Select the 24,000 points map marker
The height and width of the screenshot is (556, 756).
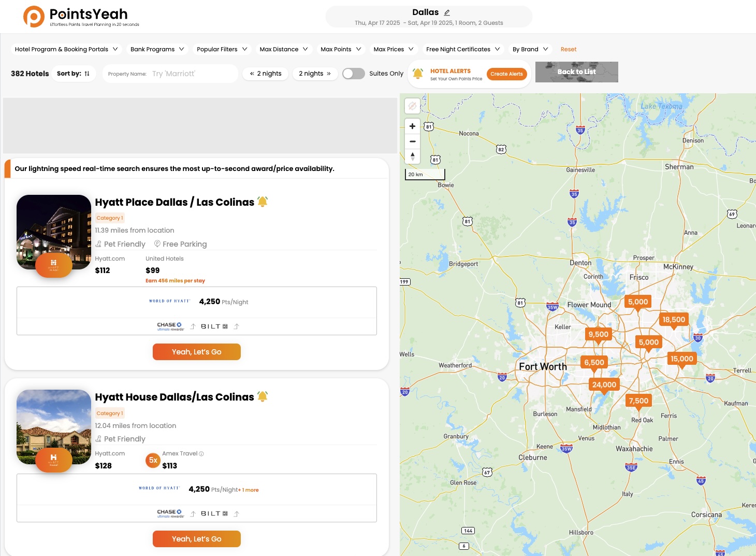[604, 385]
